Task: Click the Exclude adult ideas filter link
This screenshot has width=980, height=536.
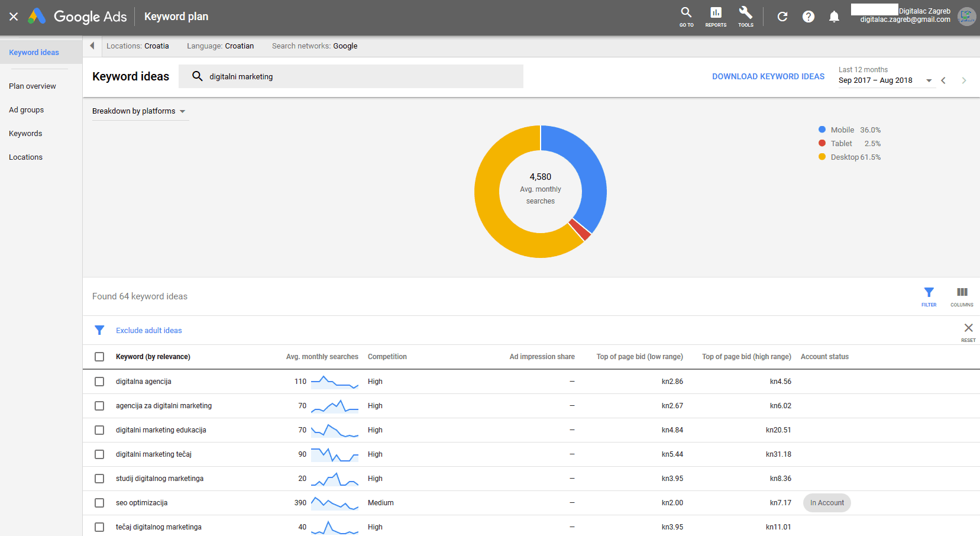Action: point(148,331)
